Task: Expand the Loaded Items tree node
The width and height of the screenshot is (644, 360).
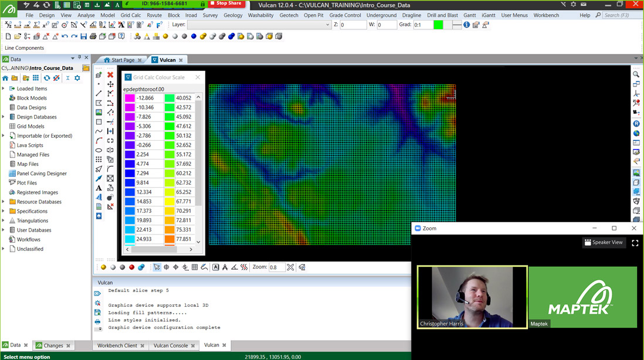Action: [x=4, y=89]
